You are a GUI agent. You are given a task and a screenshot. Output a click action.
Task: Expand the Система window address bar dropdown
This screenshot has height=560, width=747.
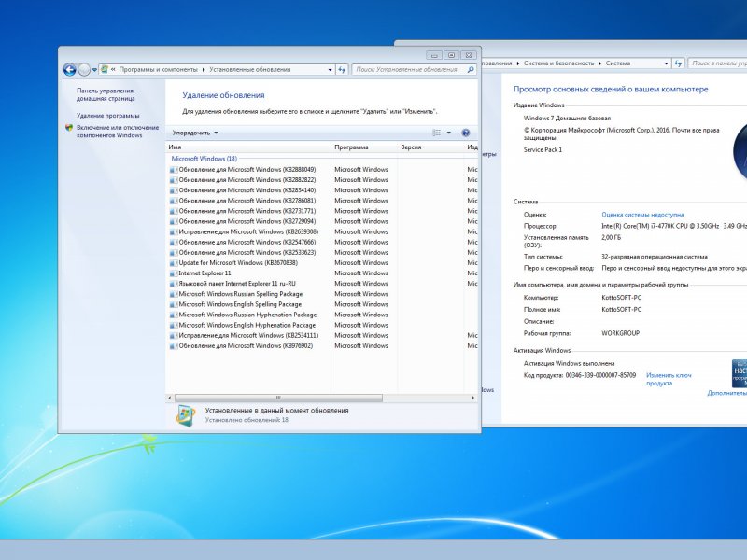click(x=666, y=63)
